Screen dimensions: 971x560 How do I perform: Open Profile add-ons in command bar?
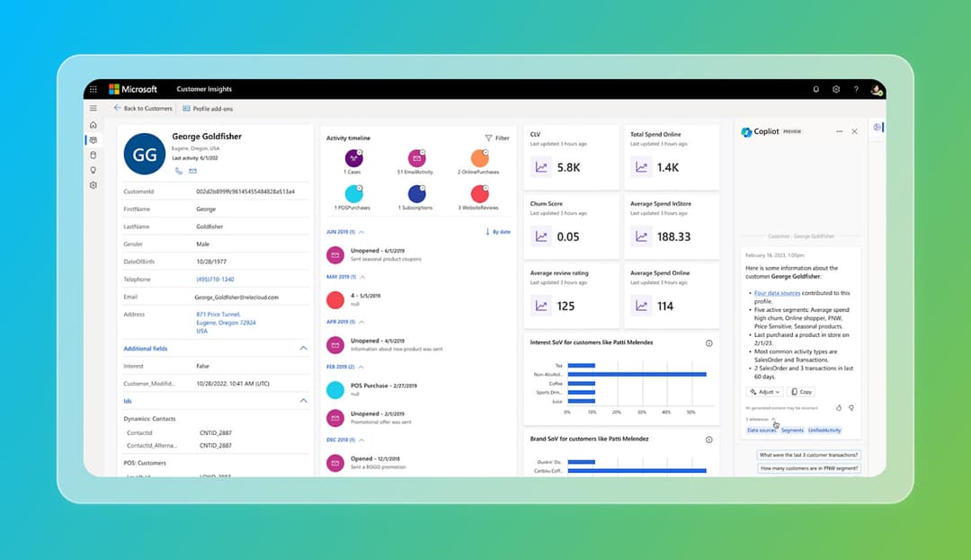[x=208, y=108]
